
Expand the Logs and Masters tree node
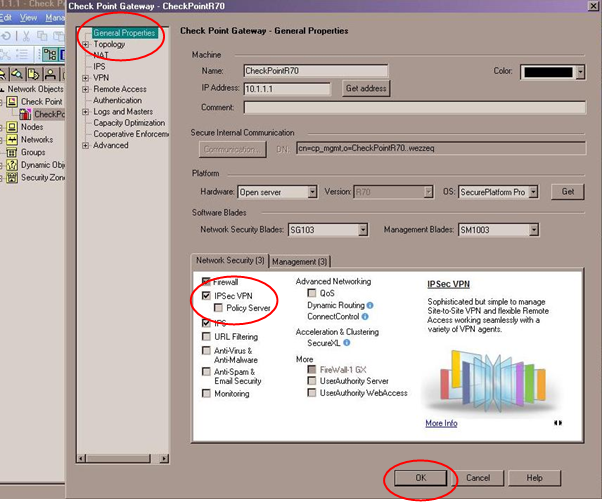point(85,112)
